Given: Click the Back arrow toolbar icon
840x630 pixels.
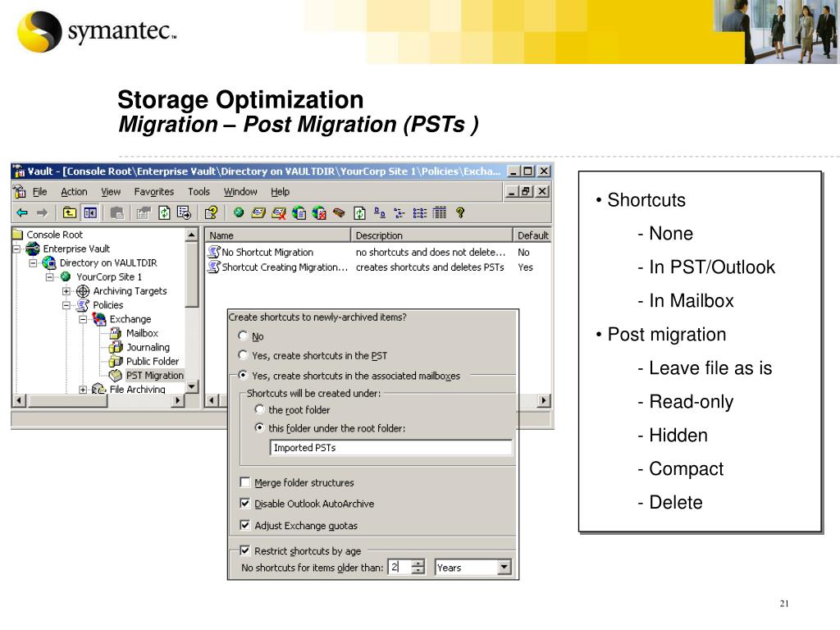Looking at the screenshot, I should [x=22, y=213].
